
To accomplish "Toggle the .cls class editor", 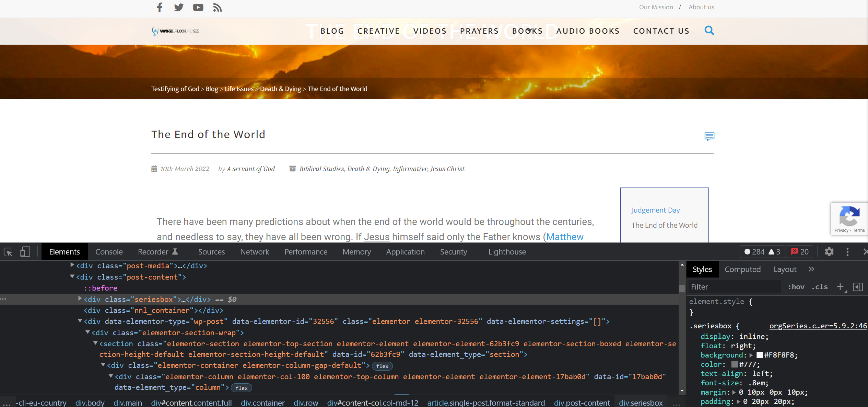I will (x=820, y=286).
